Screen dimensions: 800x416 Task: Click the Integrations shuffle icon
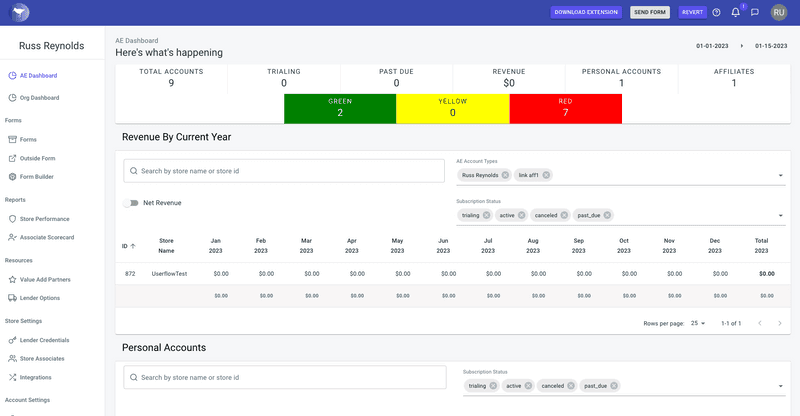pos(12,378)
